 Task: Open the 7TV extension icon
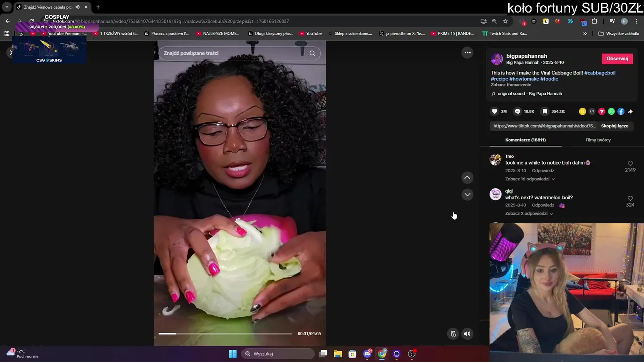pos(570,21)
